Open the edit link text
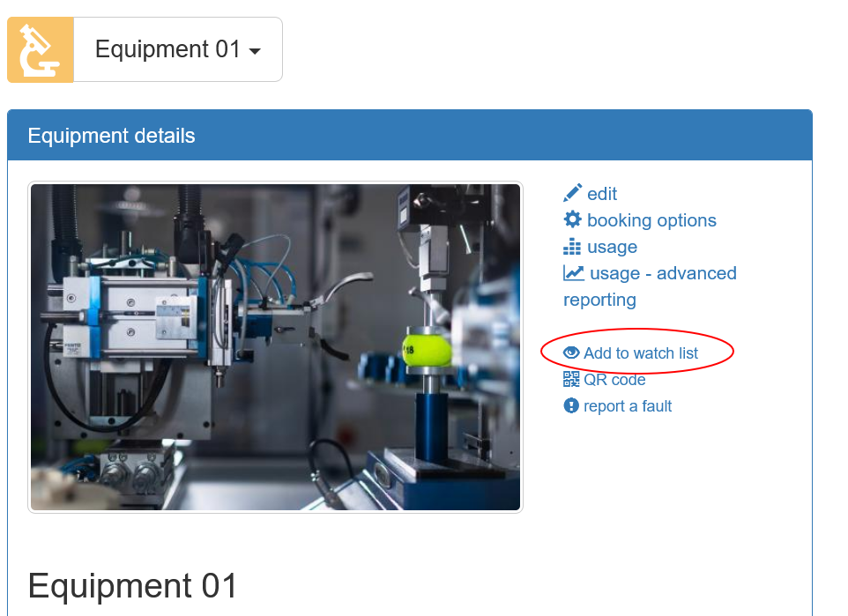 point(602,194)
